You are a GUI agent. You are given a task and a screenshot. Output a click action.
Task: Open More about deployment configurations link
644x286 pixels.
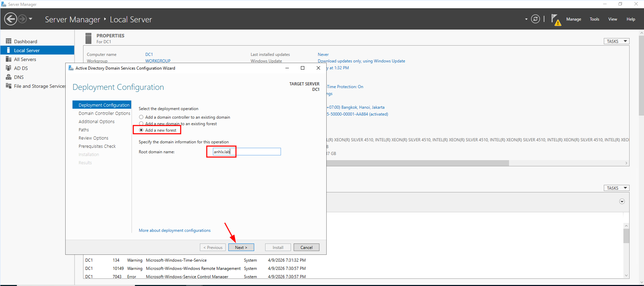point(174,230)
